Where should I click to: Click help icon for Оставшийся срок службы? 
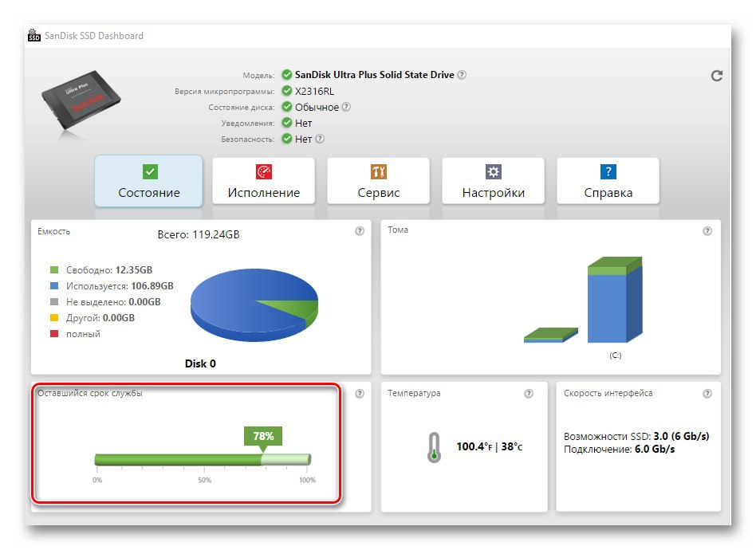[x=360, y=393]
